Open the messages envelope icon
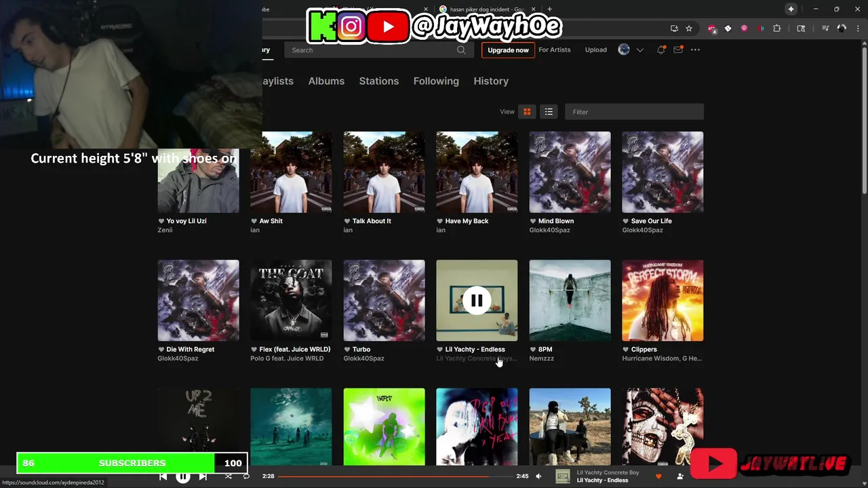 pos(677,49)
